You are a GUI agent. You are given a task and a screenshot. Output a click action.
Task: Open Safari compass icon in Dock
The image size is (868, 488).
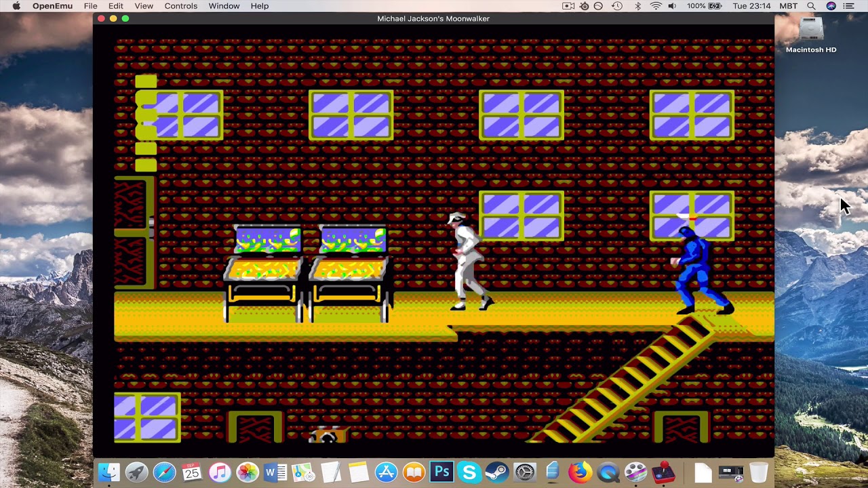164,472
